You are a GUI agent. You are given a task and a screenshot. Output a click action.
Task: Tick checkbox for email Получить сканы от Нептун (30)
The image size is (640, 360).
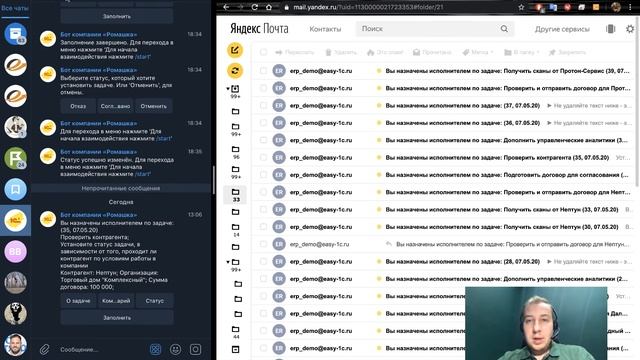click(x=263, y=227)
